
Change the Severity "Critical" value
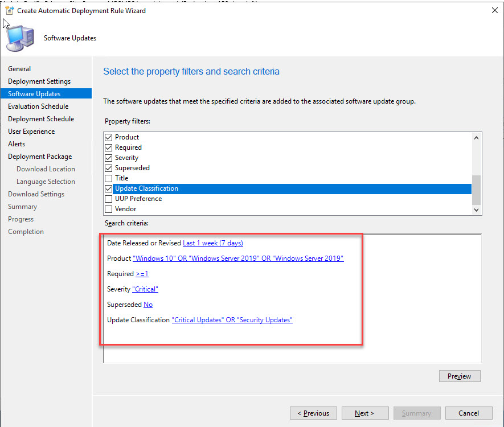tap(145, 289)
